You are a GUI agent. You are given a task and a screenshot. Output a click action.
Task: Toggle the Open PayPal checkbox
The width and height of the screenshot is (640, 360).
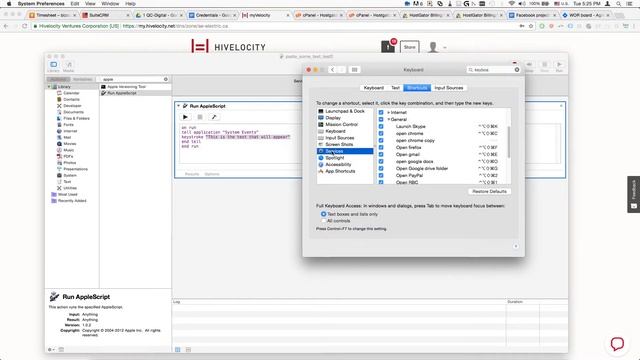pyautogui.click(x=381, y=176)
